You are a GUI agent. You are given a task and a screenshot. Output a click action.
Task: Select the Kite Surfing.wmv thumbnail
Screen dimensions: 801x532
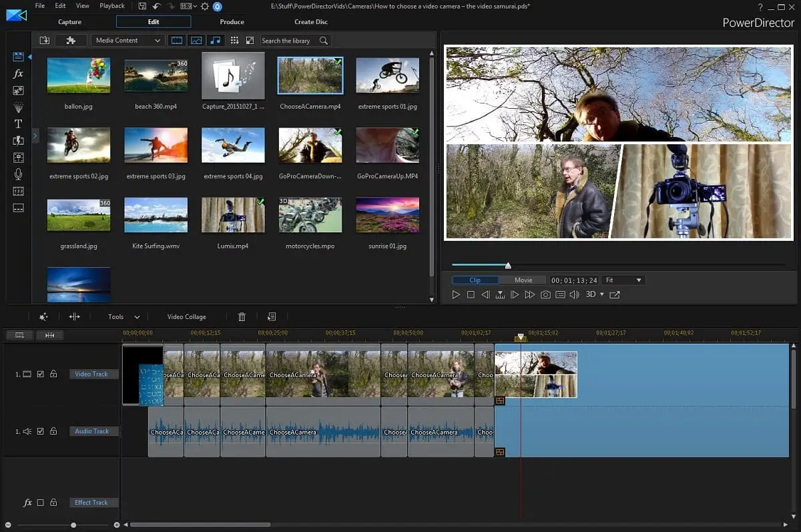(x=156, y=215)
